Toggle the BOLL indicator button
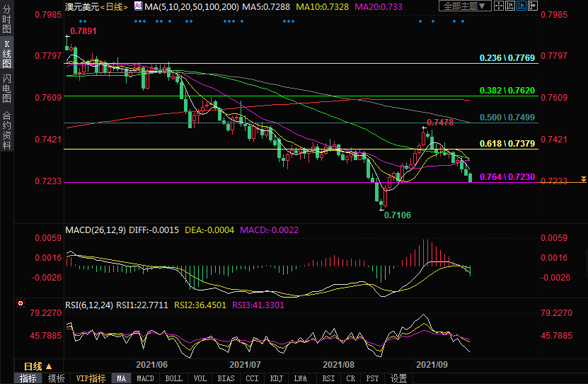This screenshot has width=588, height=384. point(173,378)
